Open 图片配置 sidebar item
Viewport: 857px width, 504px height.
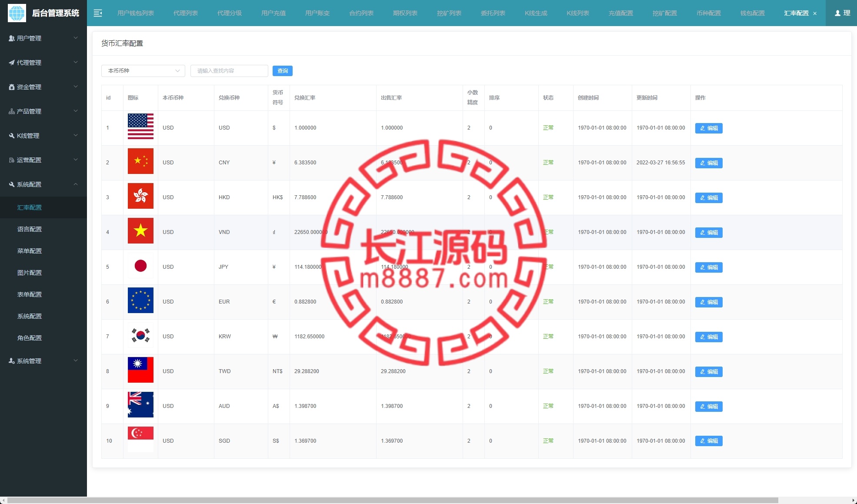pos(43,273)
